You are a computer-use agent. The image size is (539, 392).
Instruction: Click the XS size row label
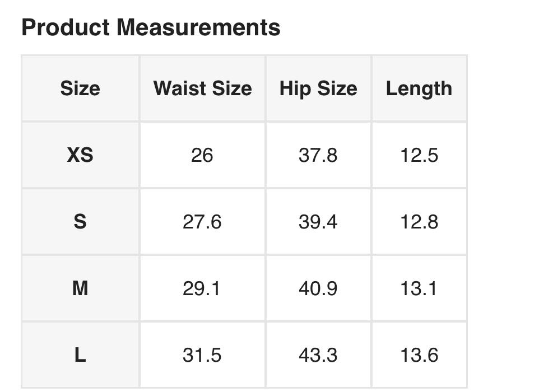(x=80, y=155)
